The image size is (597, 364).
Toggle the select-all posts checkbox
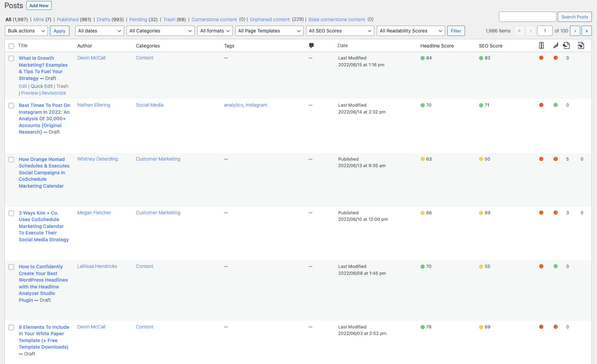coord(11,45)
